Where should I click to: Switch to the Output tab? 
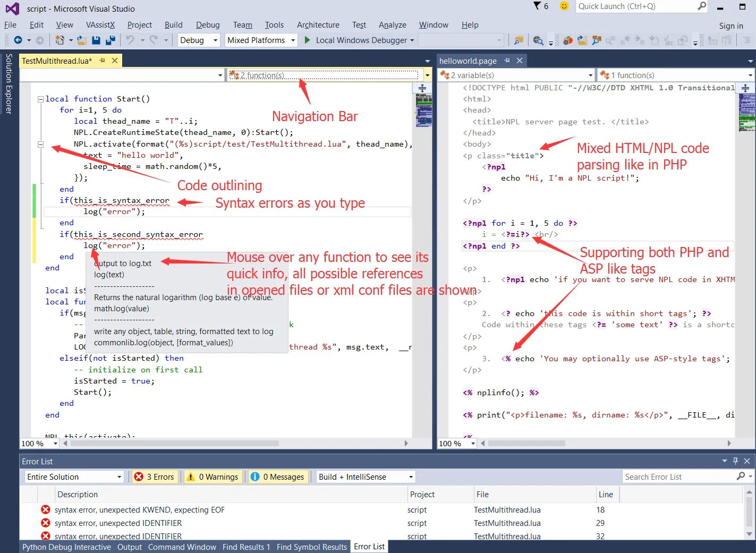[130, 547]
